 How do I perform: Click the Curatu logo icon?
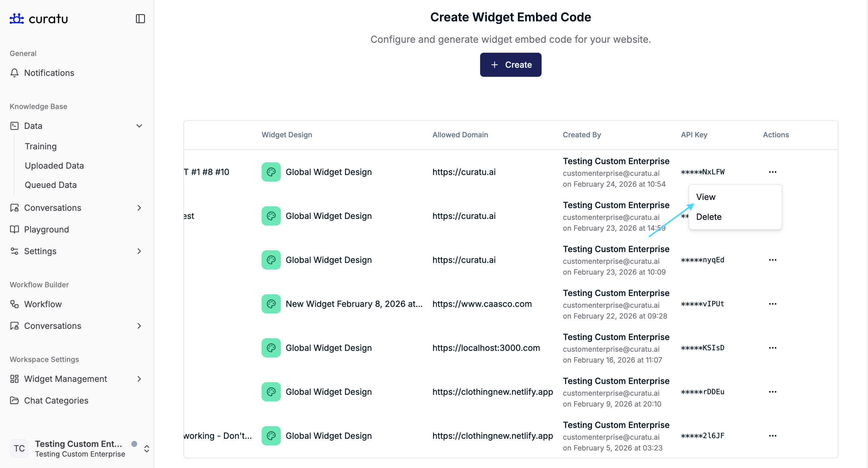coord(17,18)
